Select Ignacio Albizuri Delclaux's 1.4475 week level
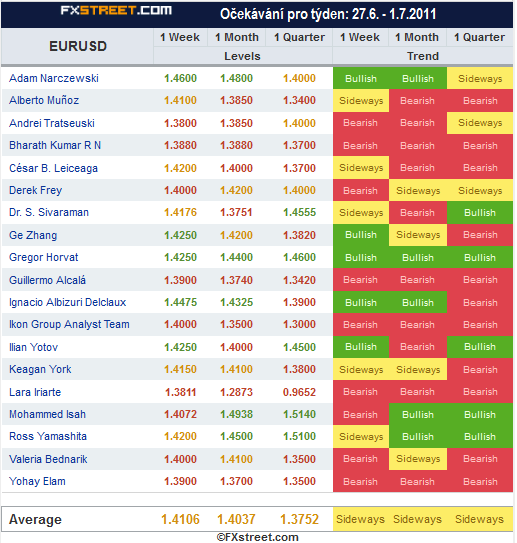Image resolution: width=517 pixels, height=543 pixels. coord(180,302)
